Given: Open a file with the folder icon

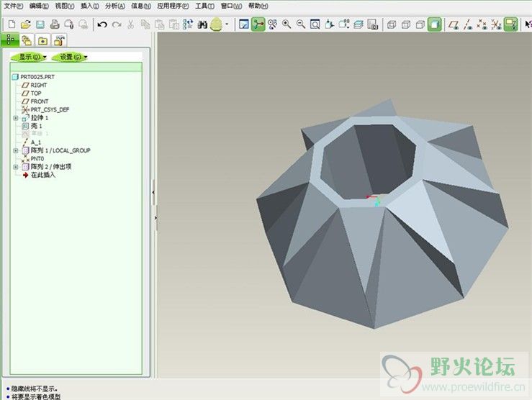Looking at the screenshot, I should pos(26,24).
